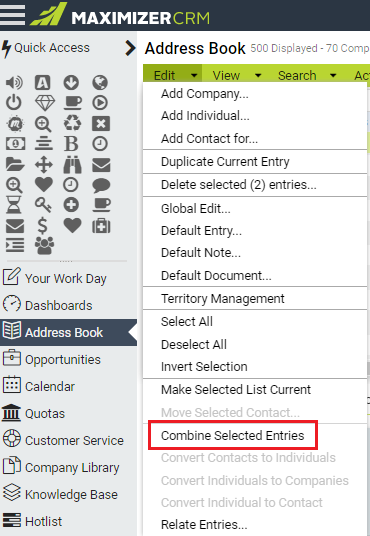Open the Search dropdown menu
The width and height of the screenshot is (370, 536).
pos(307,75)
